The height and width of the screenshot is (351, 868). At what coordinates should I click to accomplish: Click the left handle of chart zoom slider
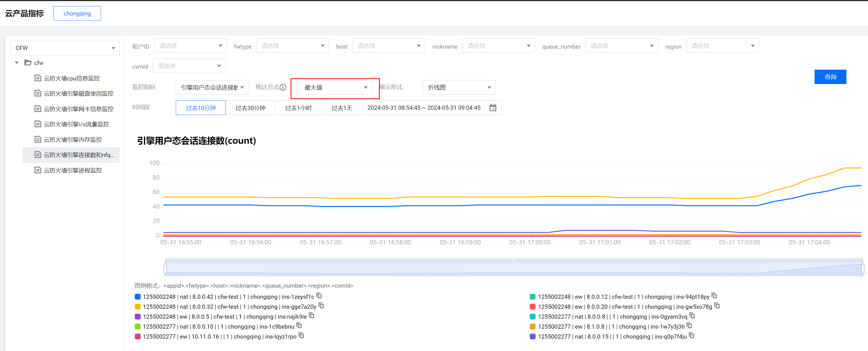tap(165, 269)
